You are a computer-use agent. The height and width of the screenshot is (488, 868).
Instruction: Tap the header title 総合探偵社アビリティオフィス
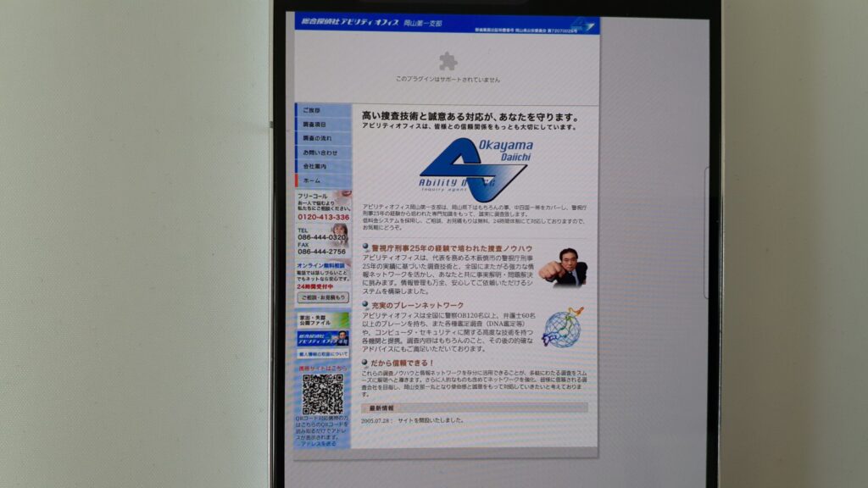point(350,23)
